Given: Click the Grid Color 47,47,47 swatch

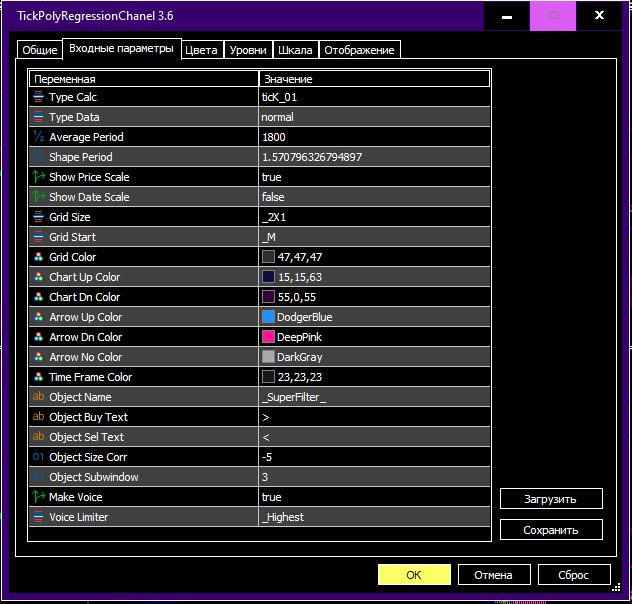Looking at the screenshot, I should pyautogui.click(x=268, y=257).
